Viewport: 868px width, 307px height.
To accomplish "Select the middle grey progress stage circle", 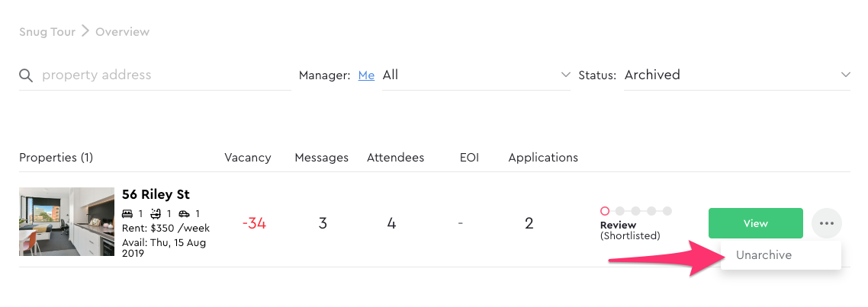I will 636,211.
